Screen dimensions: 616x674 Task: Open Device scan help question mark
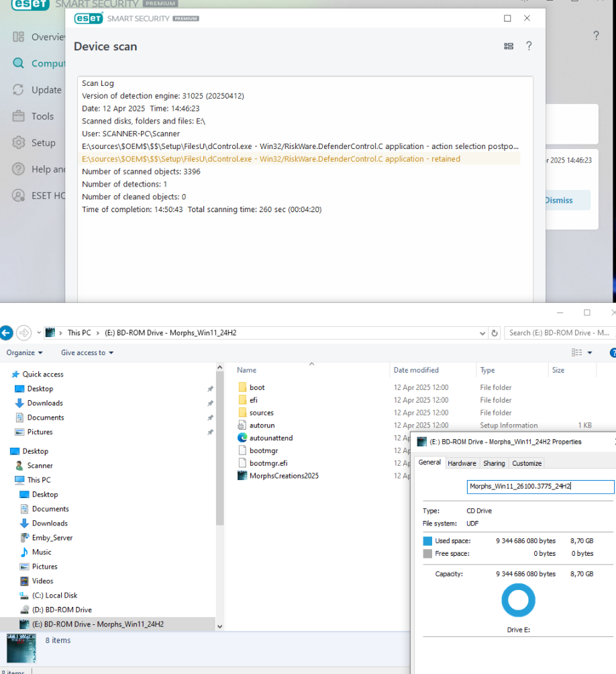click(x=529, y=46)
